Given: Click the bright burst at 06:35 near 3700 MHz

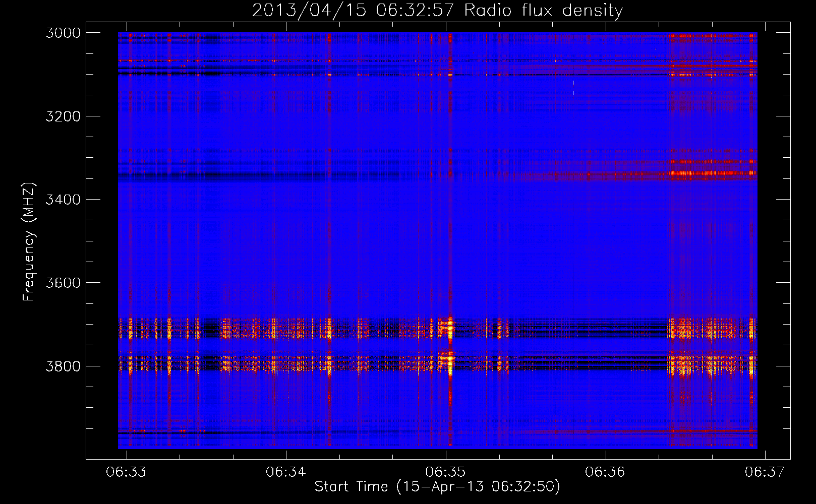Looking at the screenshot, I should (449, 328).
